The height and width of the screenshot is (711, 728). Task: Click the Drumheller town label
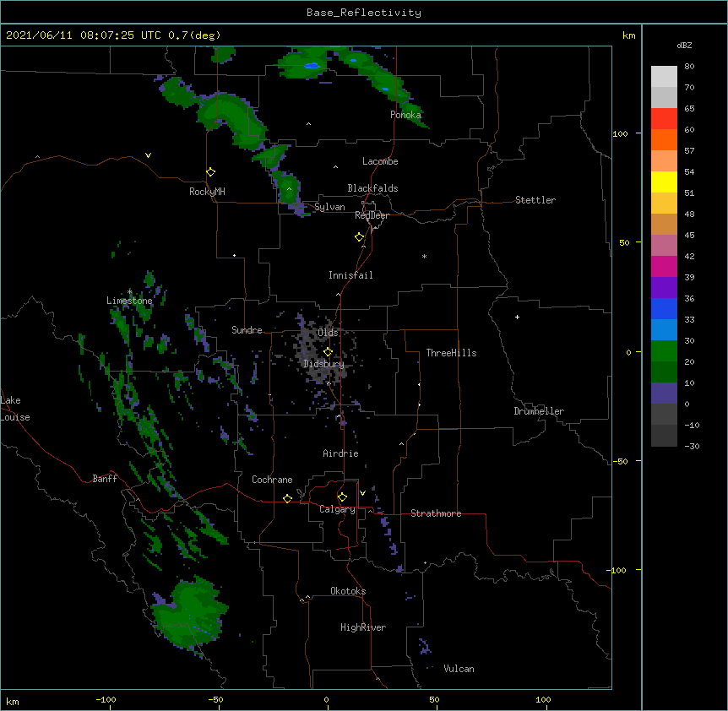539,411
